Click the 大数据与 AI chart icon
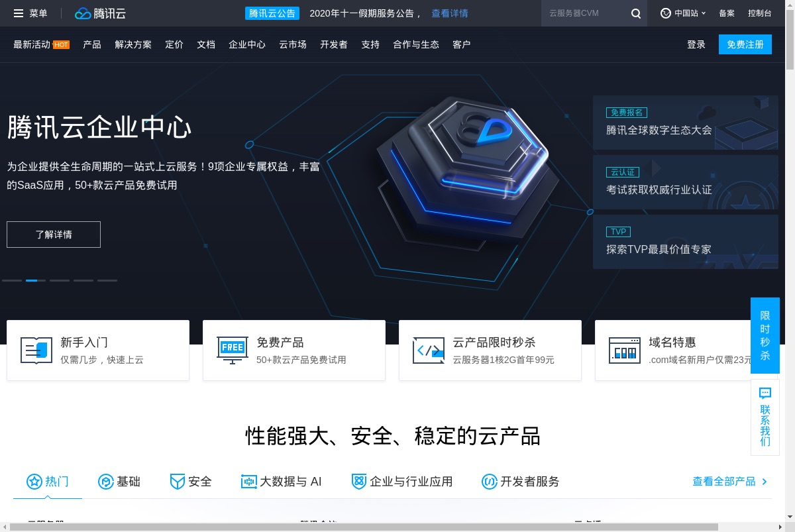The width and height of the screenshot is (795, 532). click(248, 482)
